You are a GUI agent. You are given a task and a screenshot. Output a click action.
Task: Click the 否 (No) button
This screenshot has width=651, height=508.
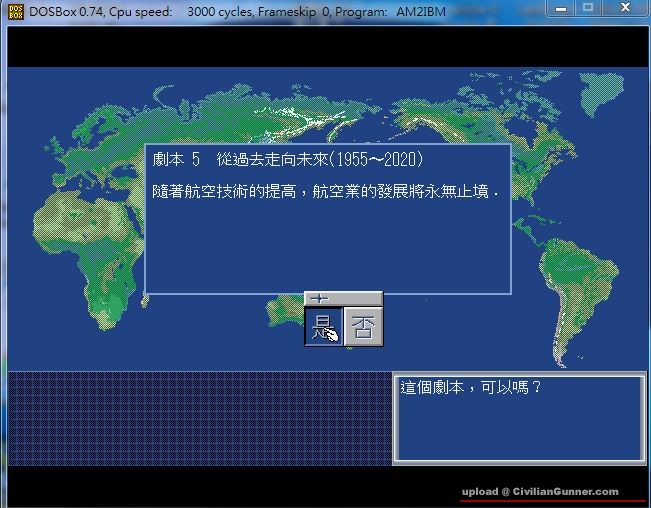tap(363, 327)
